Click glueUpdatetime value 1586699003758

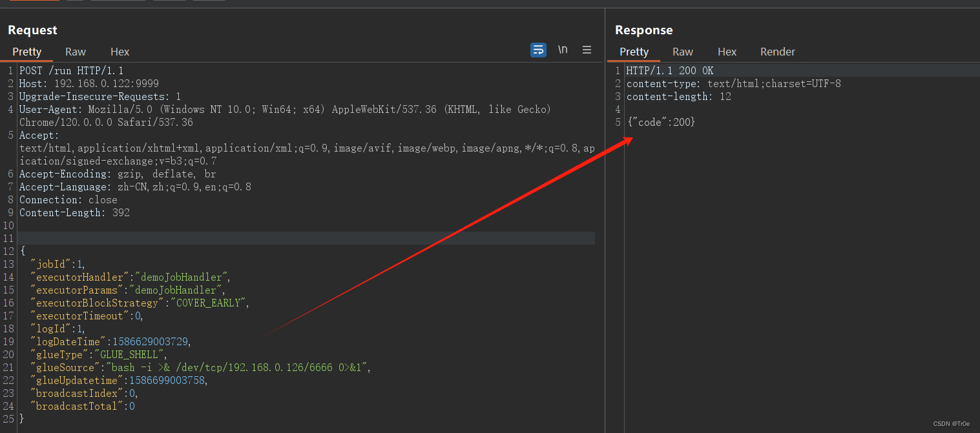167,381
